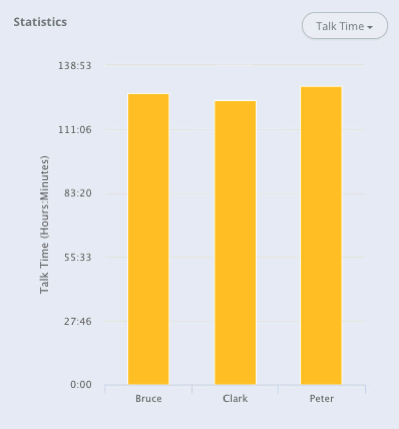Click the top edge of Bruce's bar

148,94
